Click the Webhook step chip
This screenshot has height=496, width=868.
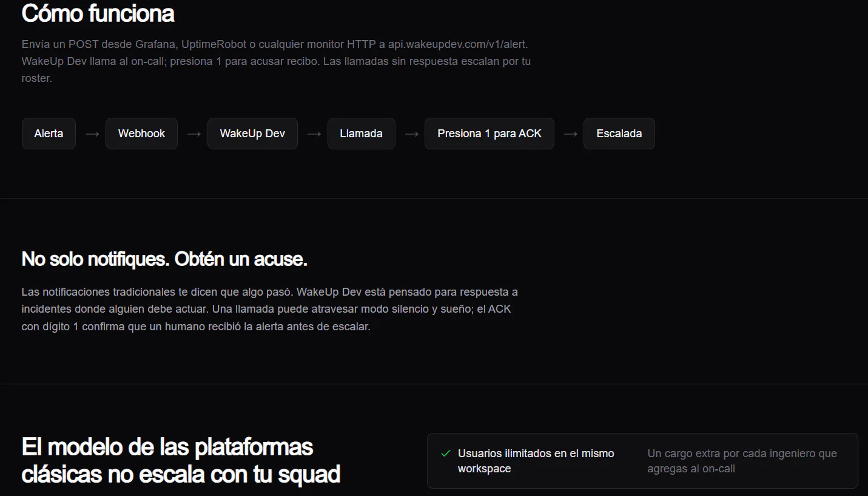141,134
